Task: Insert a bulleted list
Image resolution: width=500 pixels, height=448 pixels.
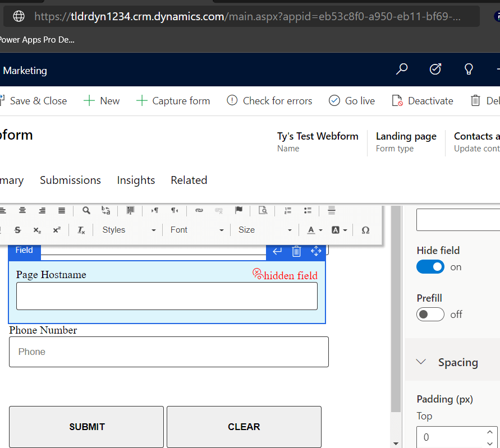Action: click(x=308, y=210)
